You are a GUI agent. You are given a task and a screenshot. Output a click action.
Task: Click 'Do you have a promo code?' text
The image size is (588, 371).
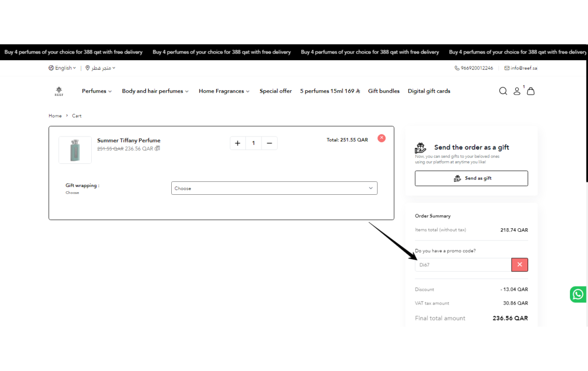(x=445, y=251)
